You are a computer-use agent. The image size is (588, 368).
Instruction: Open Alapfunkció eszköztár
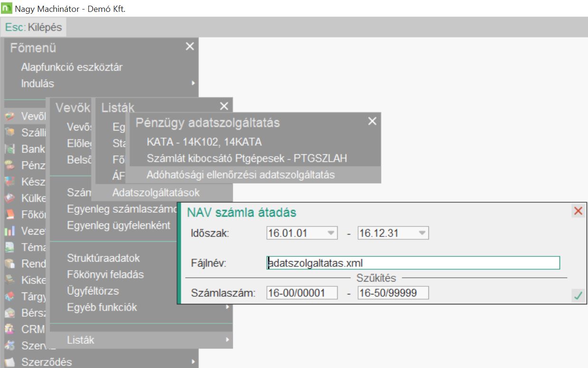coord(72,67)
